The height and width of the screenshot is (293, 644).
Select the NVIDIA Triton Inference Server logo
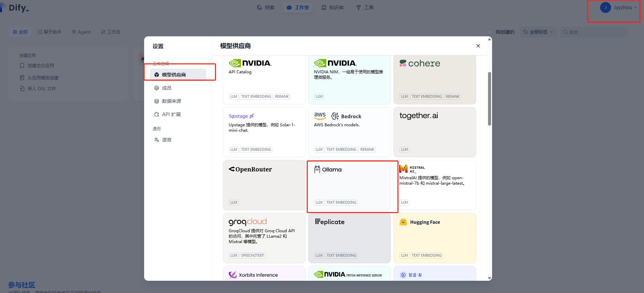pos(348,275)
